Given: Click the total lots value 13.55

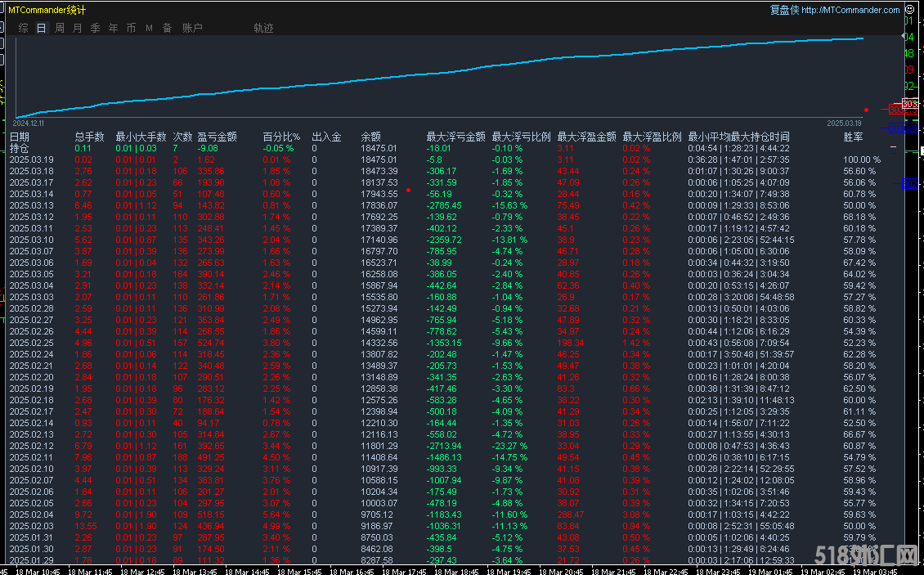Looking at the screenshot, I should pyautogui.click(x=85, y=526).
